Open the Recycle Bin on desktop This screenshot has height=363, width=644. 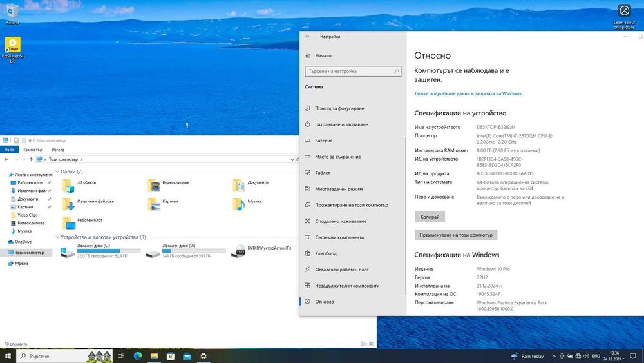tap(12, 10)
